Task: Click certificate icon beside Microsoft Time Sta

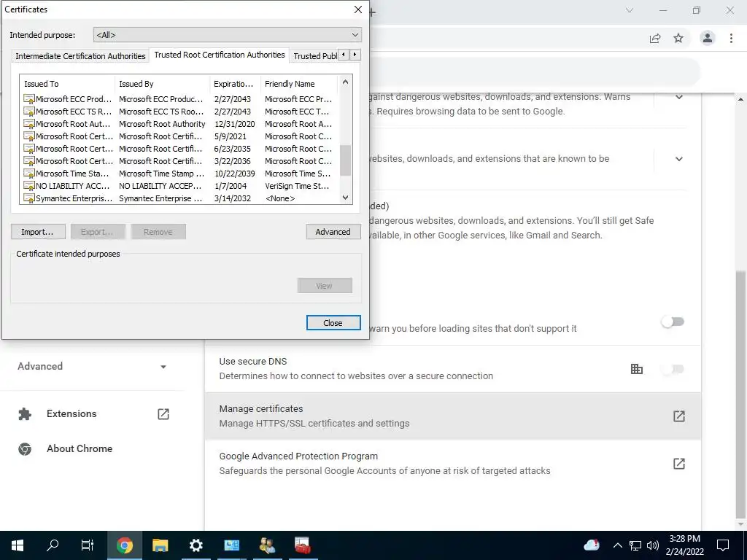Action: point(28,174)
